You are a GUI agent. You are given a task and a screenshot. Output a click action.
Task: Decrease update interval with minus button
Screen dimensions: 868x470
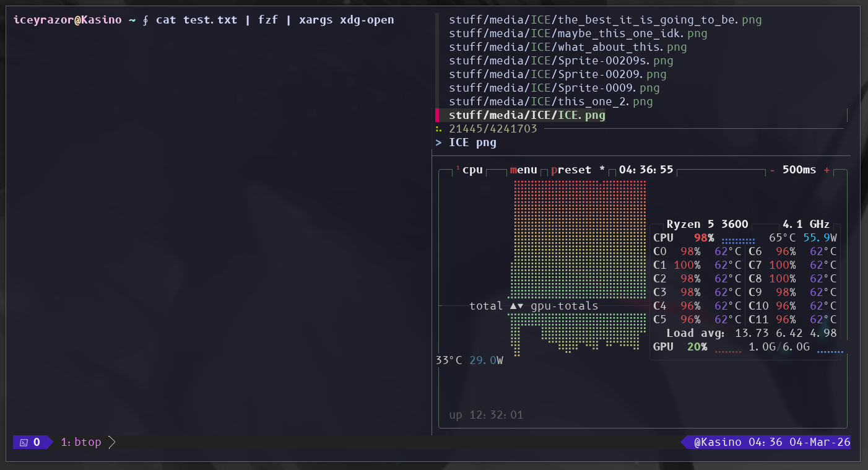tap(772, 170)
